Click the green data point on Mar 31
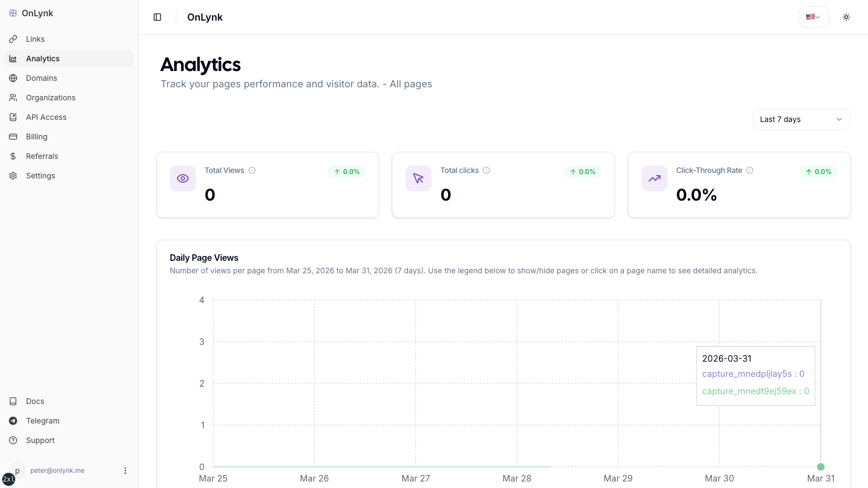The width and height of the screenshot is (868, 488). pos(820,466)
